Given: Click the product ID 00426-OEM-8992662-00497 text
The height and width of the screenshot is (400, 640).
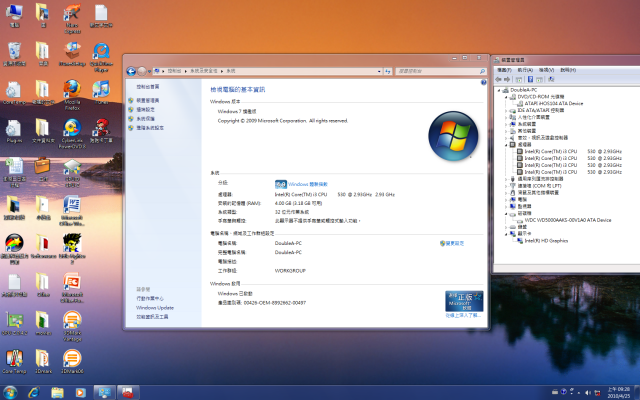Looking at the screenshot, I should 275,303.
